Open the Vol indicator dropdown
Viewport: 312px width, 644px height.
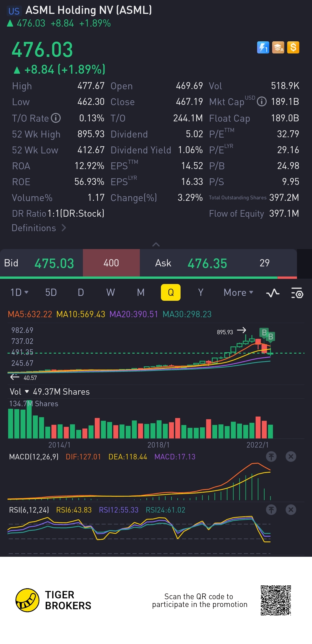pyautogui.click(x=19, y=391)
